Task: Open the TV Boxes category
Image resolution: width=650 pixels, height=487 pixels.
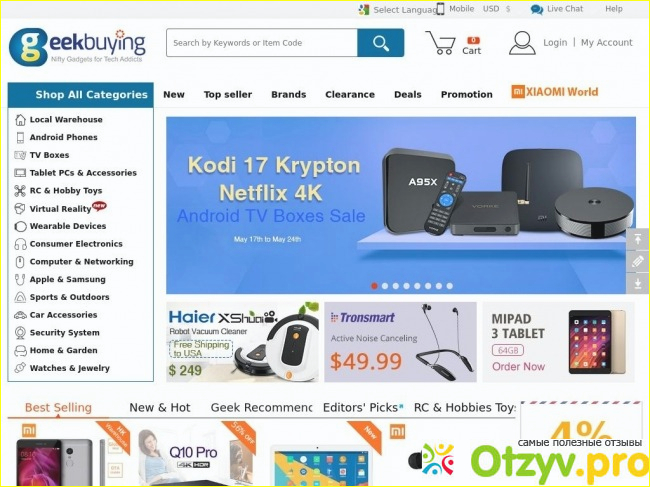Action: point(49,155)
